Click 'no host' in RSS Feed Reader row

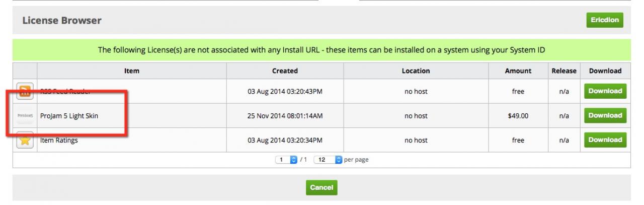click(416, 92)
